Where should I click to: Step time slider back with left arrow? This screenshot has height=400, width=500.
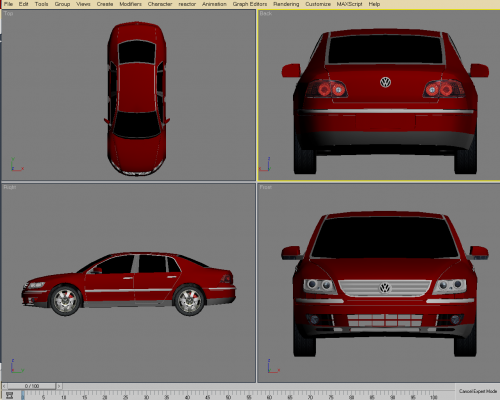tap(4, 386)
